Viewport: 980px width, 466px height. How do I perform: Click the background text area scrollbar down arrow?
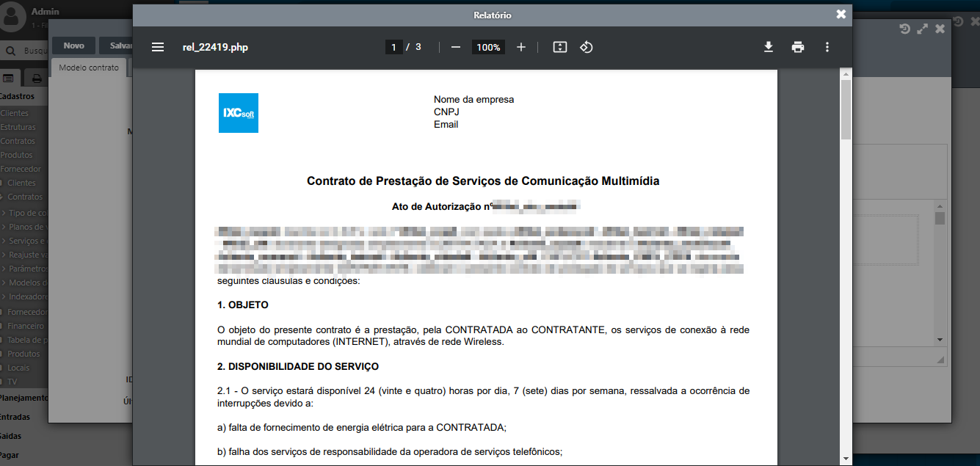[940, 340]
